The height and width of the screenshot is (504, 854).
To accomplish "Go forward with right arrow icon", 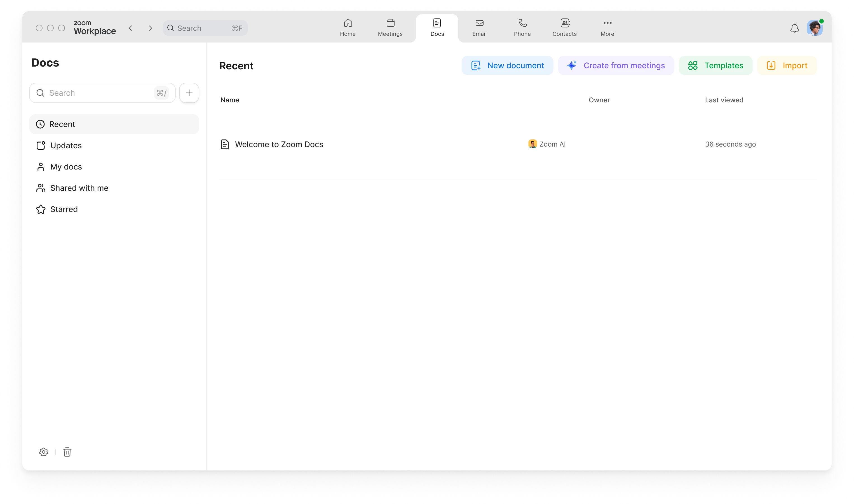I will (150, 28).
